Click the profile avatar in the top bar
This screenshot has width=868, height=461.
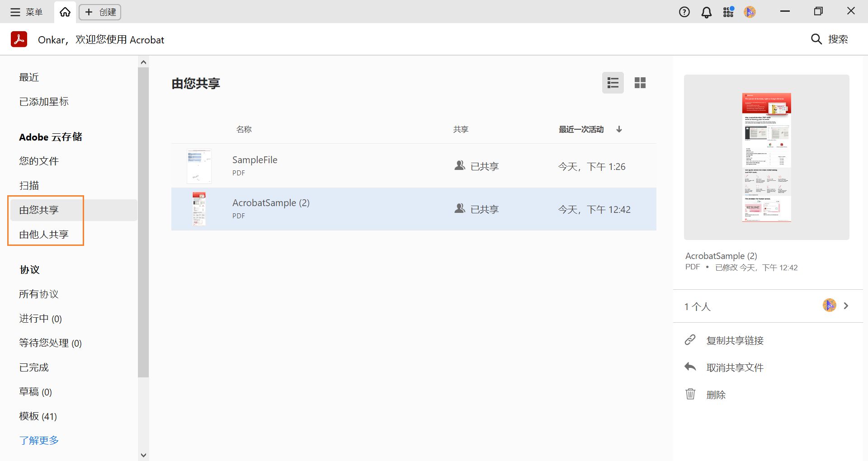(x=750, y=12)
